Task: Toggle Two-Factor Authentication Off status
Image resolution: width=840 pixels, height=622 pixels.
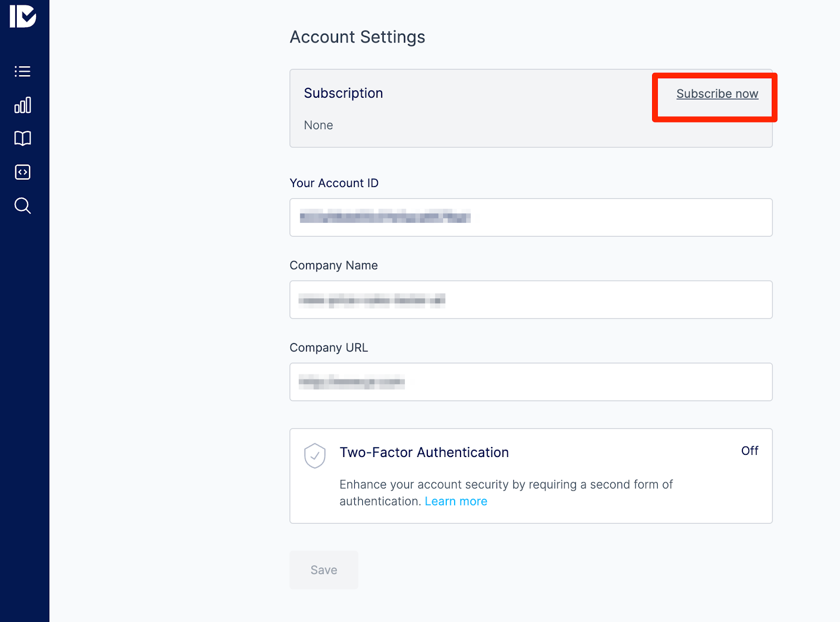Action: click(x=749, y=451)
